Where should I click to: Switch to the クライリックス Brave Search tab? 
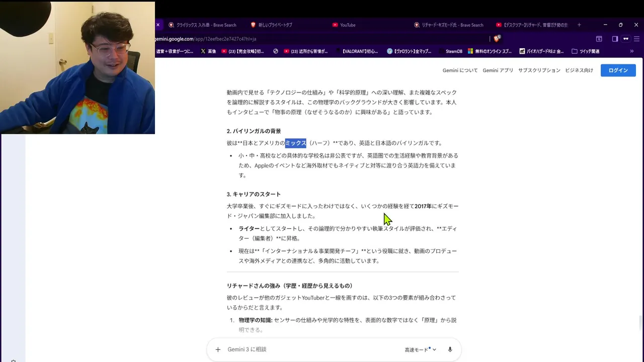pyautogui.click(x=203, y=25)
